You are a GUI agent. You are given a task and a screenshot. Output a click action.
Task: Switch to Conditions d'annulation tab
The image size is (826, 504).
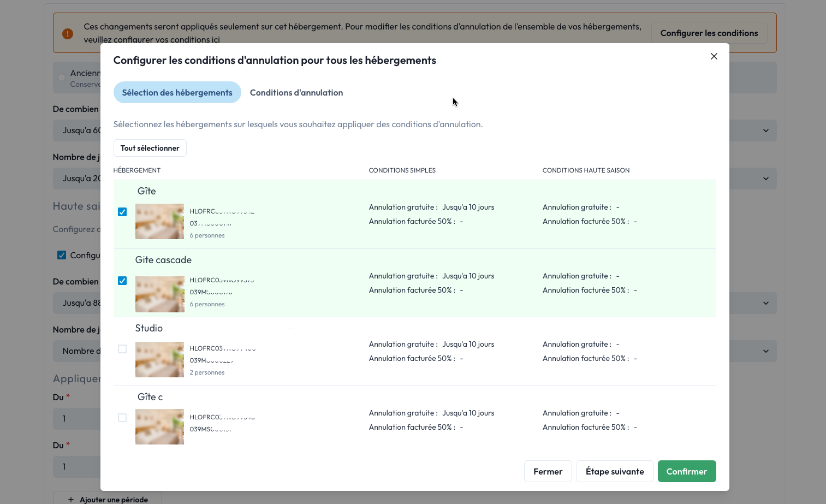[x=296, y=92]
